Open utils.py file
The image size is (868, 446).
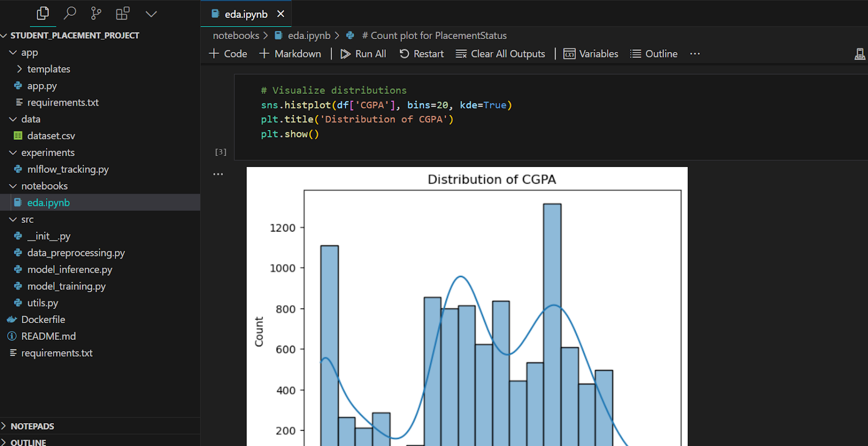tap(100, 303)
